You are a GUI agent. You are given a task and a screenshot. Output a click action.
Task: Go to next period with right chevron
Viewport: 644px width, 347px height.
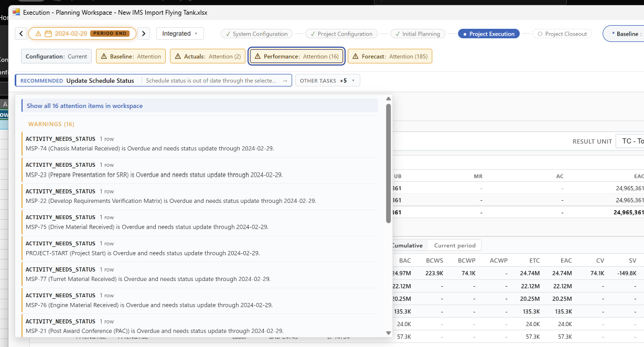pos(144,34)
